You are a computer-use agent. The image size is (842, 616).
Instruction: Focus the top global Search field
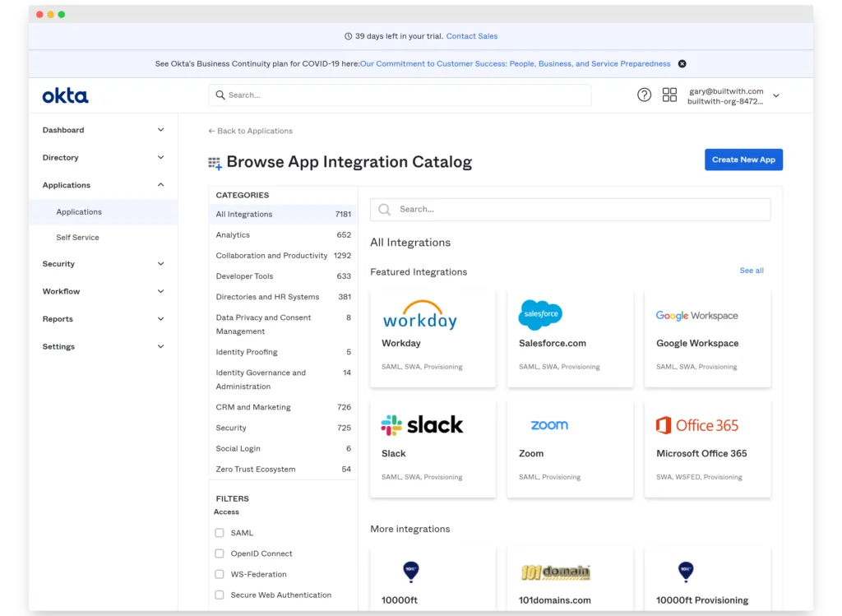click(400, 95)
